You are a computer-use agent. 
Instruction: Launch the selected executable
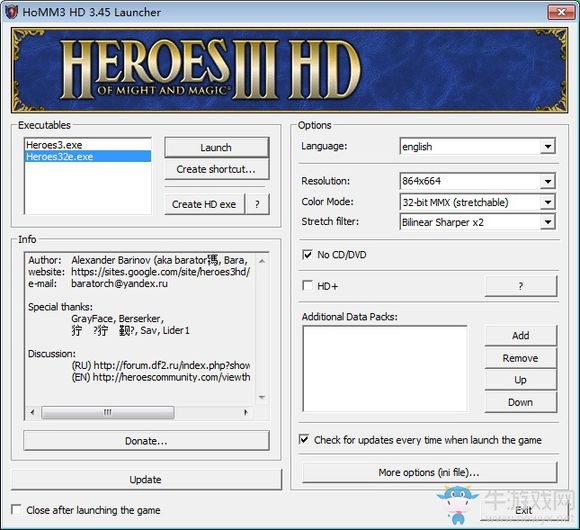216,148
